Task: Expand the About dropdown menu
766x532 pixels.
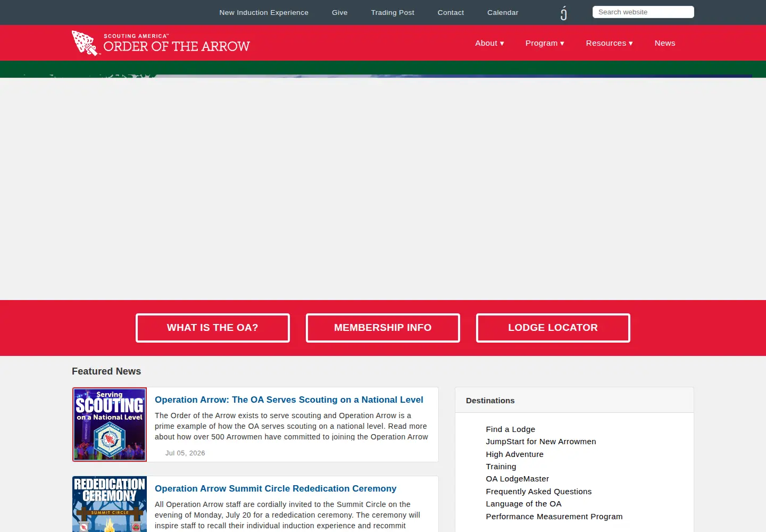Action: tap(489, 43)
